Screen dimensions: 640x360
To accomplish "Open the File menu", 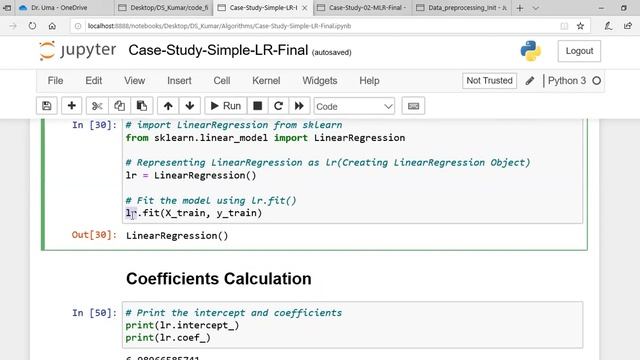I will click(x=55, y=81).
